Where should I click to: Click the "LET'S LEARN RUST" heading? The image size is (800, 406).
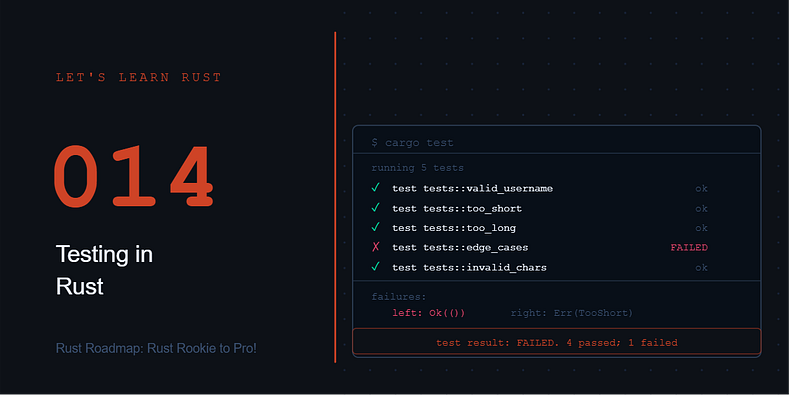pos(138,78)
